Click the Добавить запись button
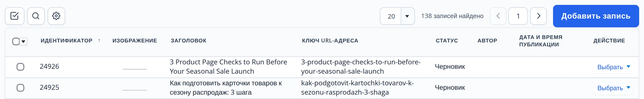The width and height of the screenshot is (644, 99). [x=596, y=16]
